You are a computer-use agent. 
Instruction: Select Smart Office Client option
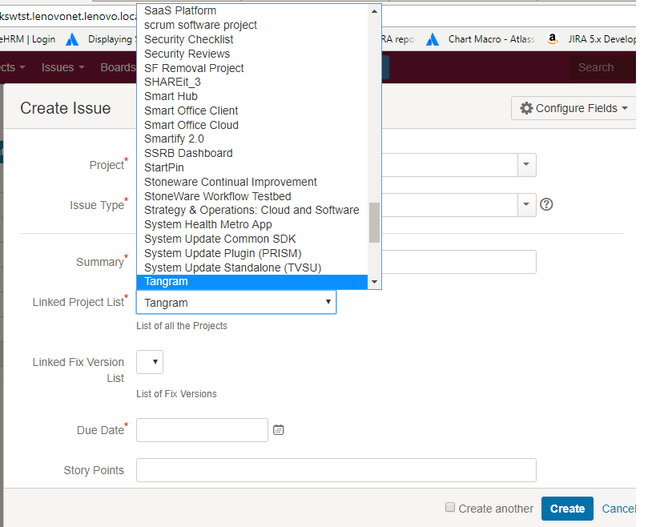point(252,110)
